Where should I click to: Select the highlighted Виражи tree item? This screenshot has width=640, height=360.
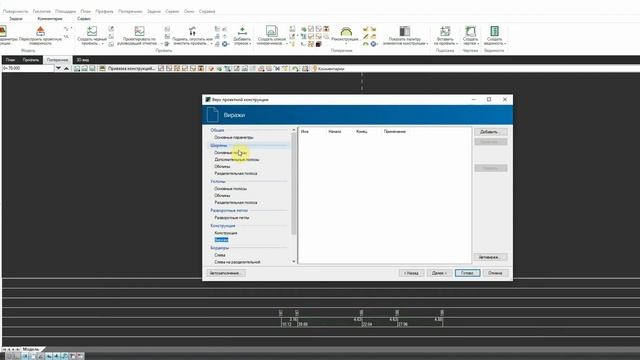221,240
